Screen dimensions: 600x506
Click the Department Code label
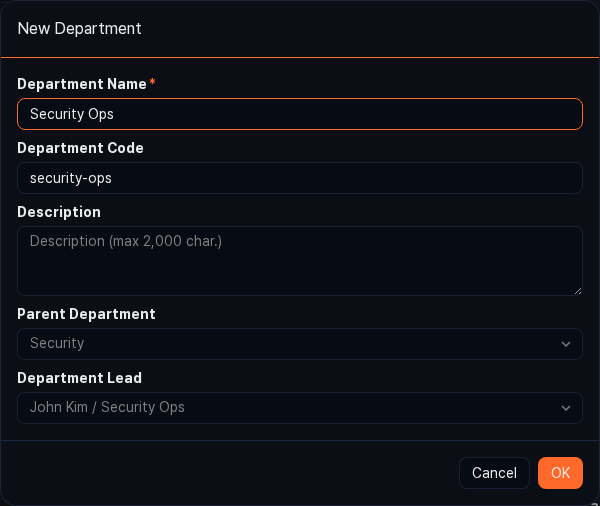point(80,148)
